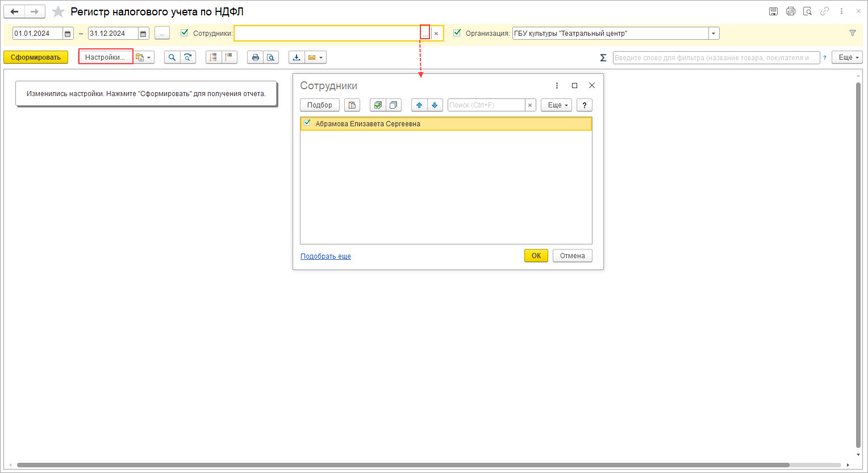
Task: Focus the report word filter field
Action: (716, 57)
